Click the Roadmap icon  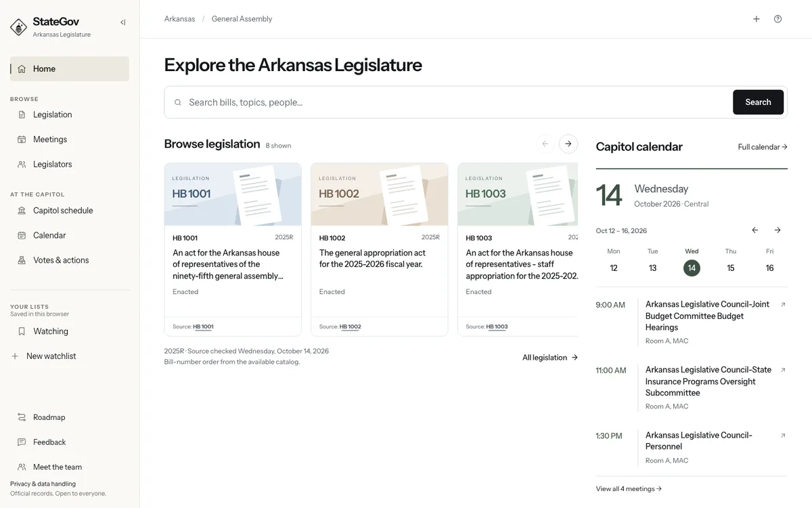[x=22, y=417]
